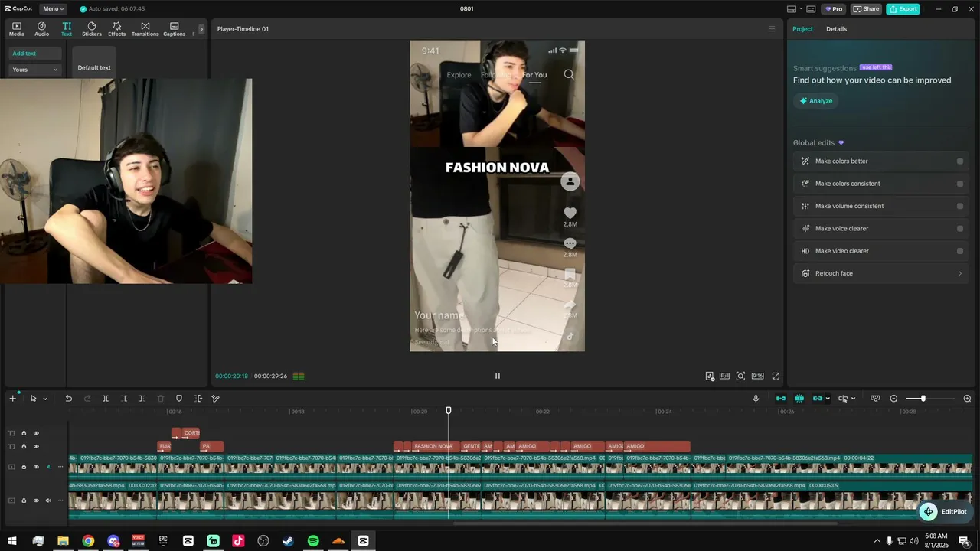Open Google Chrome from the taskbar
Screen dimensions: 980x551
coord(88,541)
